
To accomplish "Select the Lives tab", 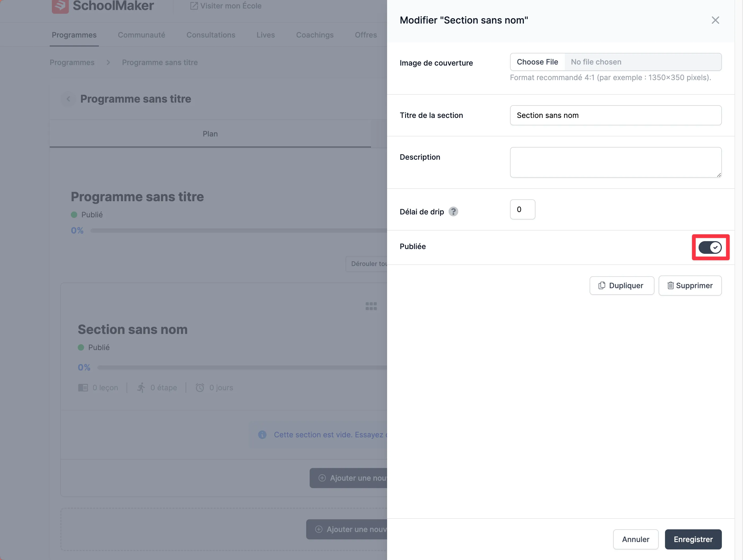I will coord(265,35).
